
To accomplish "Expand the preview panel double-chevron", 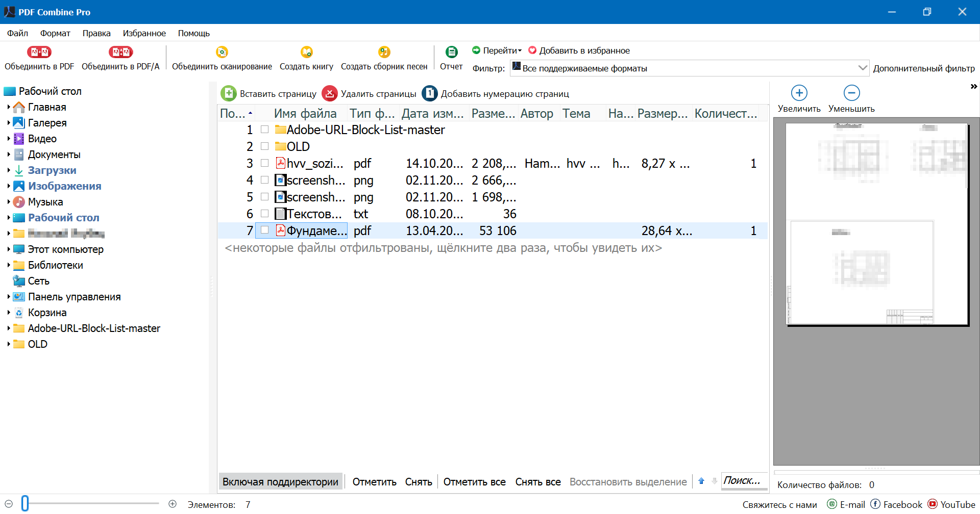I will pyautogui.click(x=973, y=87).
